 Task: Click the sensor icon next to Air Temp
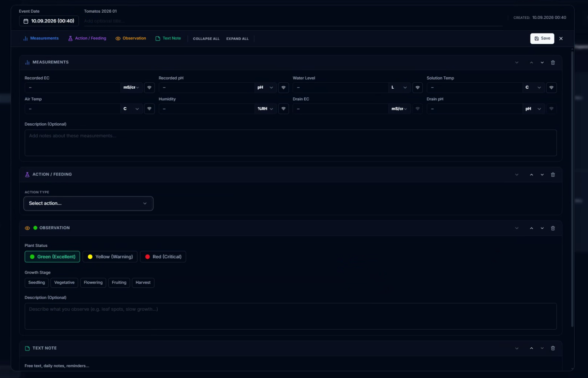(x=149, y=109)
